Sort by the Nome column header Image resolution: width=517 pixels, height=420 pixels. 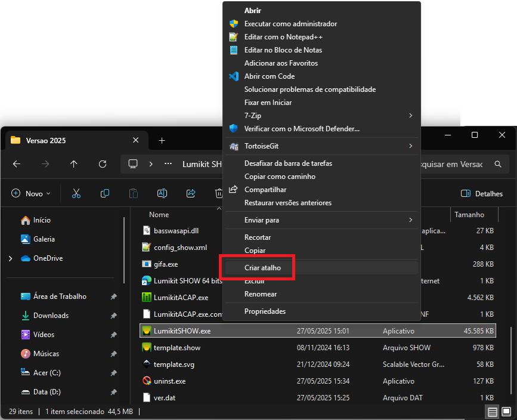159,214
